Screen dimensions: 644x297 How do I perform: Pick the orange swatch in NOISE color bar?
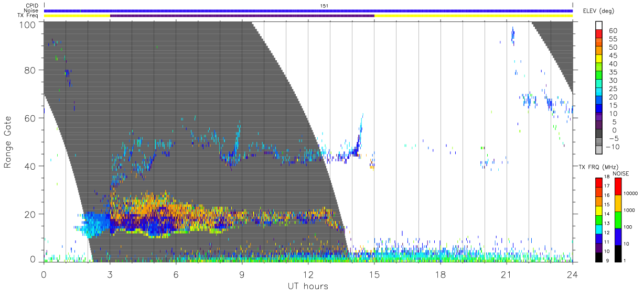(x=618, y=203)
